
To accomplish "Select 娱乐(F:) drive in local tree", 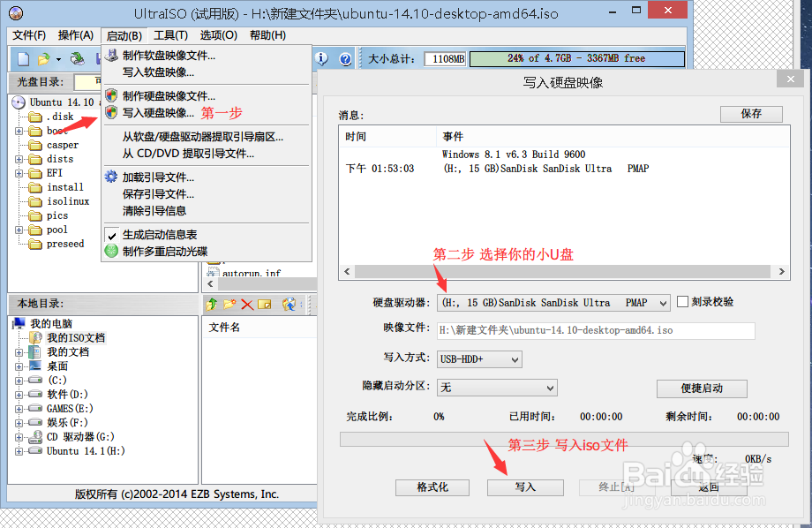I will tap(67, 423).
